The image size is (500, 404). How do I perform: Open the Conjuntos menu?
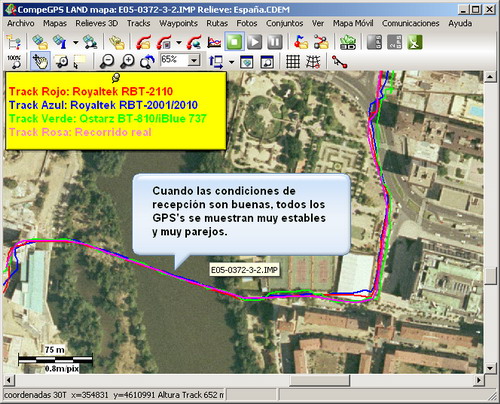[x=284, y=23]
